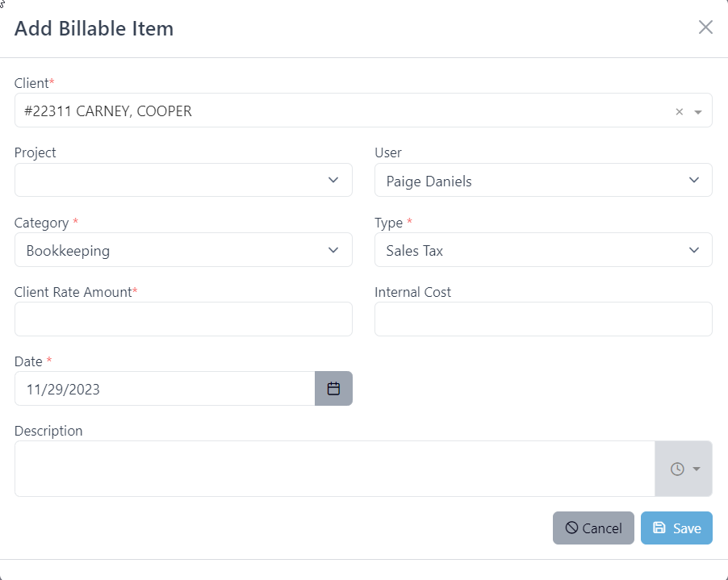Click the Cancel button

click(593, 528)
